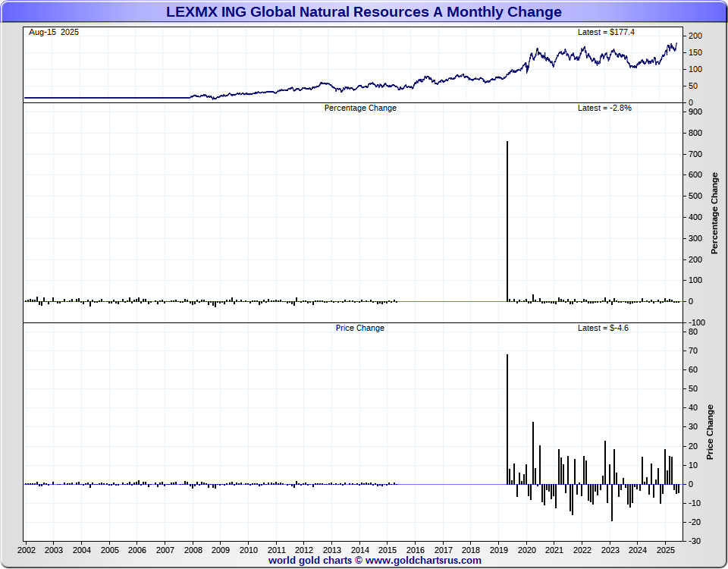Image resolution: width=728 pixels, height=569 pixels.
Task: Click the 2019 tall bar in price change chart
Action: (507, 419)
